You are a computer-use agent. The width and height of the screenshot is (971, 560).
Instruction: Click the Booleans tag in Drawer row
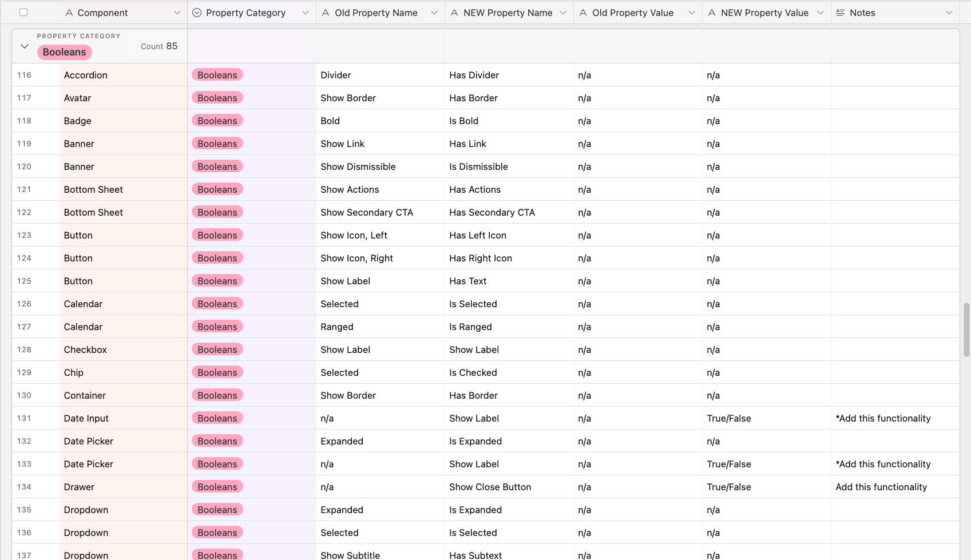(x=217, y=487)
